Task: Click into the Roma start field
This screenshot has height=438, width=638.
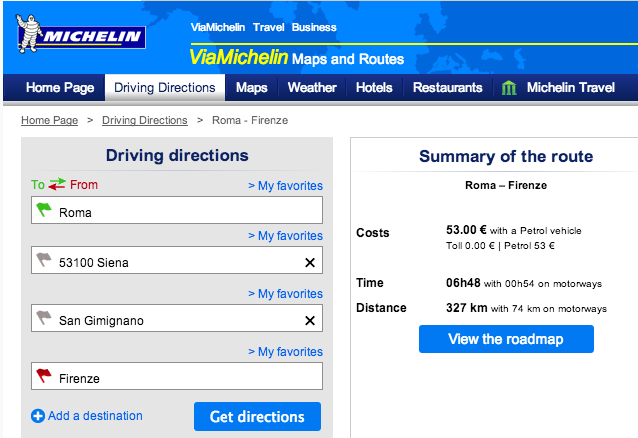Action: (177, 210)
